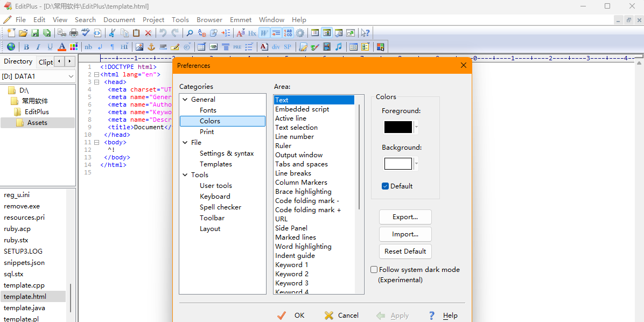Click the music note sound icon
This screenshot has width=644, height=322.
(339, 46)
